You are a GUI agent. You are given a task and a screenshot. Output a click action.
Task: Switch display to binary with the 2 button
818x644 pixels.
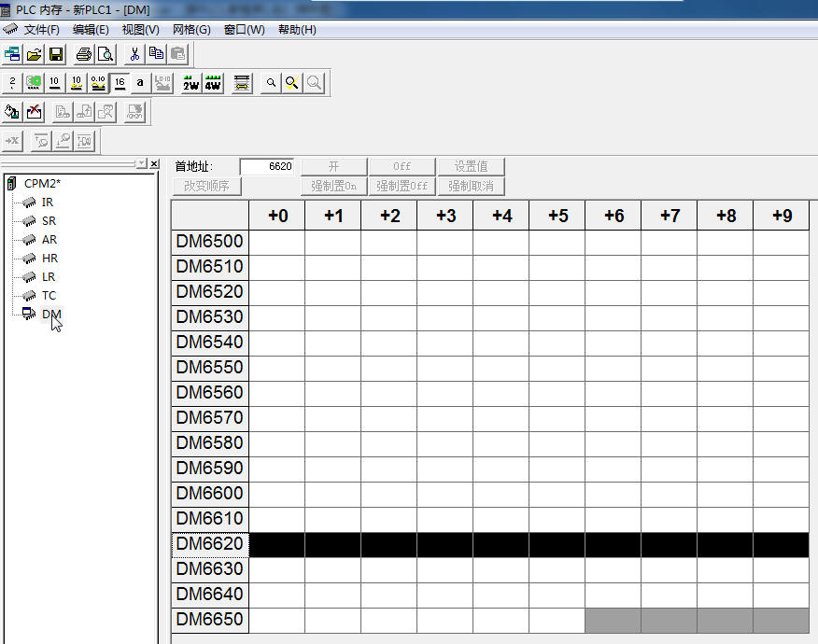pyautogui.click(x=12, y=83)
